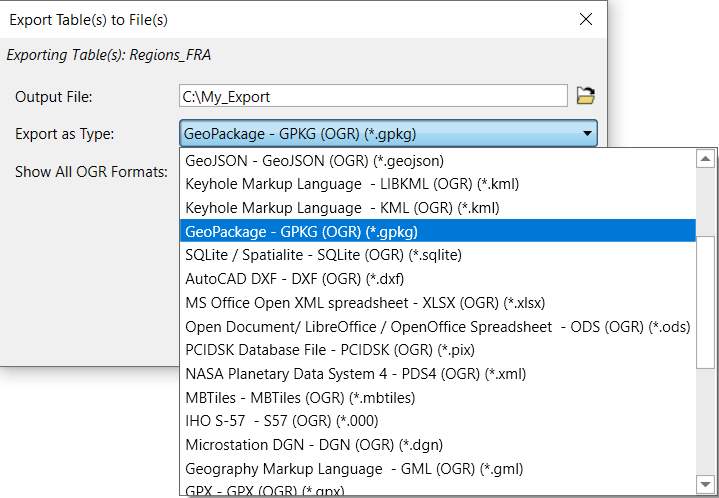Click the Export as Type label

[x=64, y=134]
